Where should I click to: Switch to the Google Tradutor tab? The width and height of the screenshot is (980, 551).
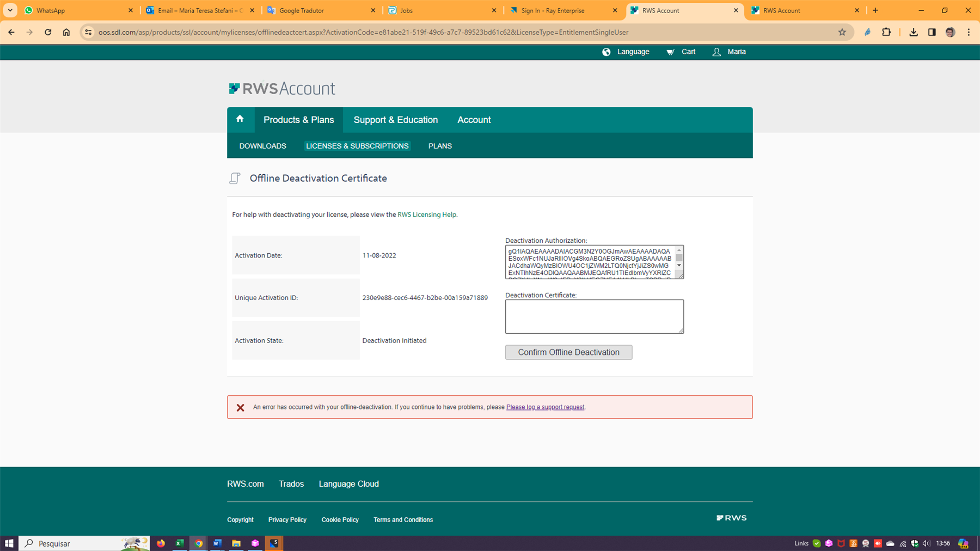321,10
